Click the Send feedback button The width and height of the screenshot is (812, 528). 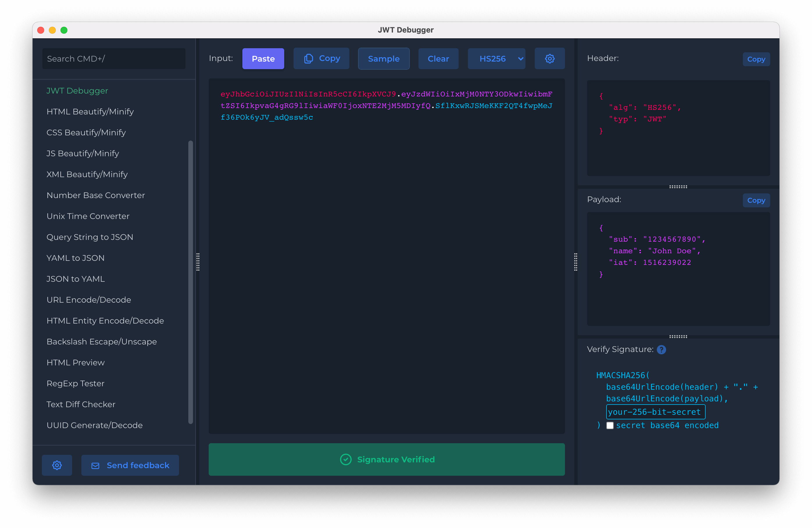[130, 465]
